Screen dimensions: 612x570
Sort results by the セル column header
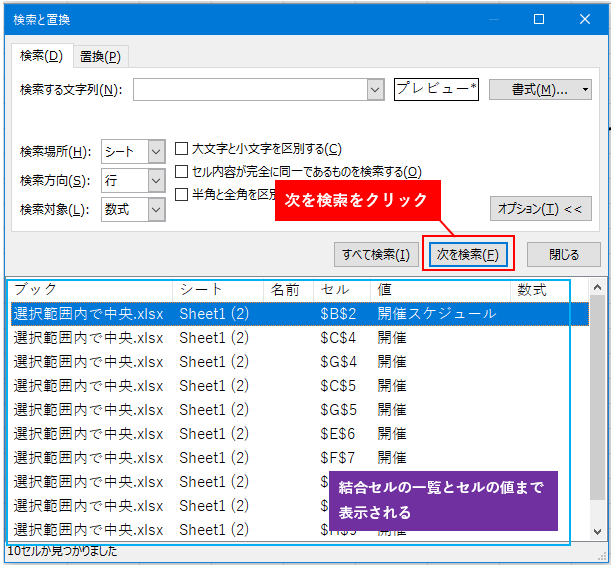tap(340, 290)
